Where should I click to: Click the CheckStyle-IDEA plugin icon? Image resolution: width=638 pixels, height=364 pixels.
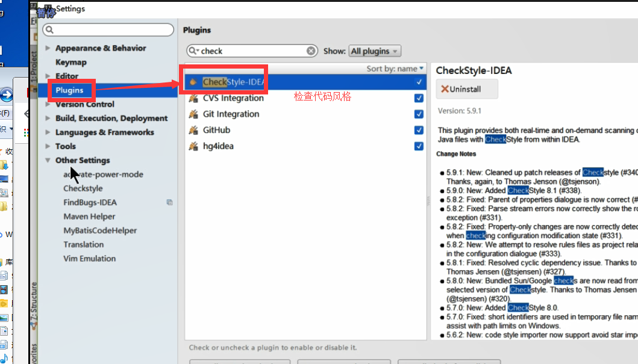pyautogui.click(x=193, y=82)
